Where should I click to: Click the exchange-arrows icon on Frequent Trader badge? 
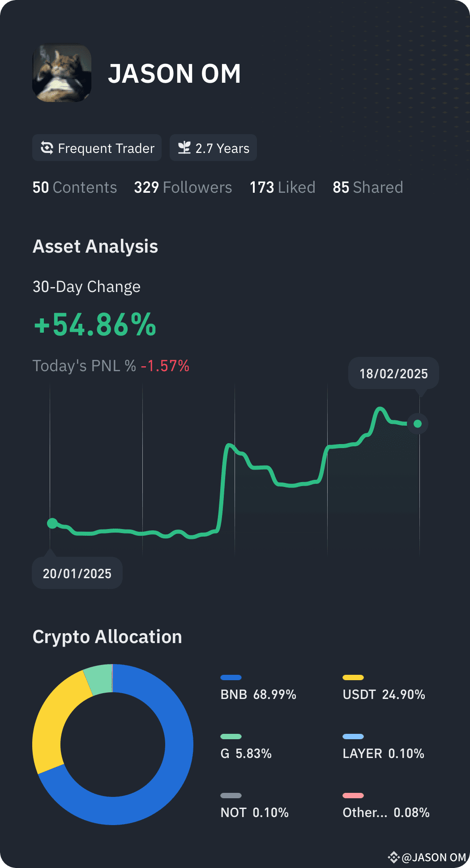click(x=47, y=148)
